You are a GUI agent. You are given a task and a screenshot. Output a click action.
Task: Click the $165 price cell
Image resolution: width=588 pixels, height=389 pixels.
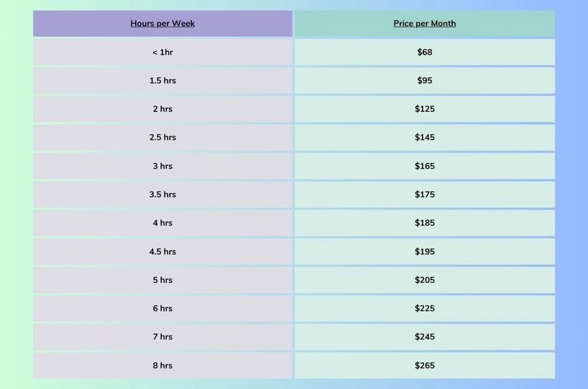pos(425,166)
